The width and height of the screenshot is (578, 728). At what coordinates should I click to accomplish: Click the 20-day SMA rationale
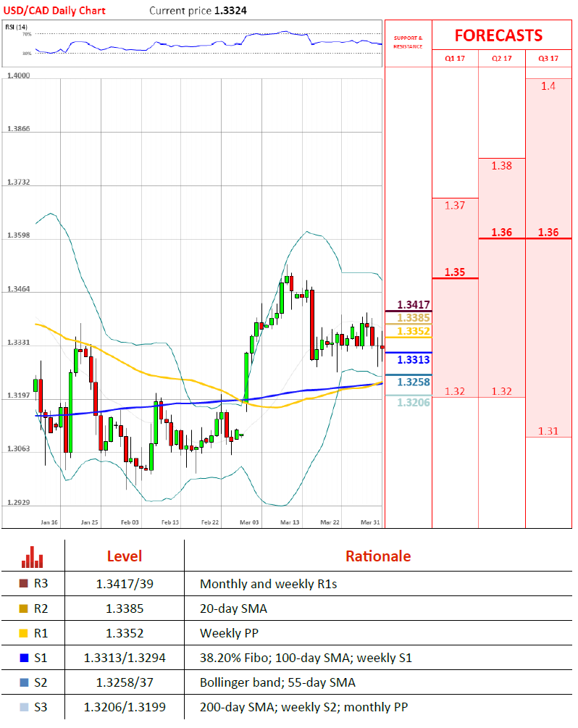233,608
